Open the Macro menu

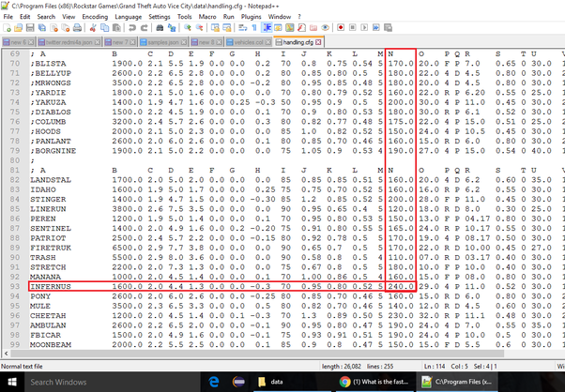tap(207, 17)
